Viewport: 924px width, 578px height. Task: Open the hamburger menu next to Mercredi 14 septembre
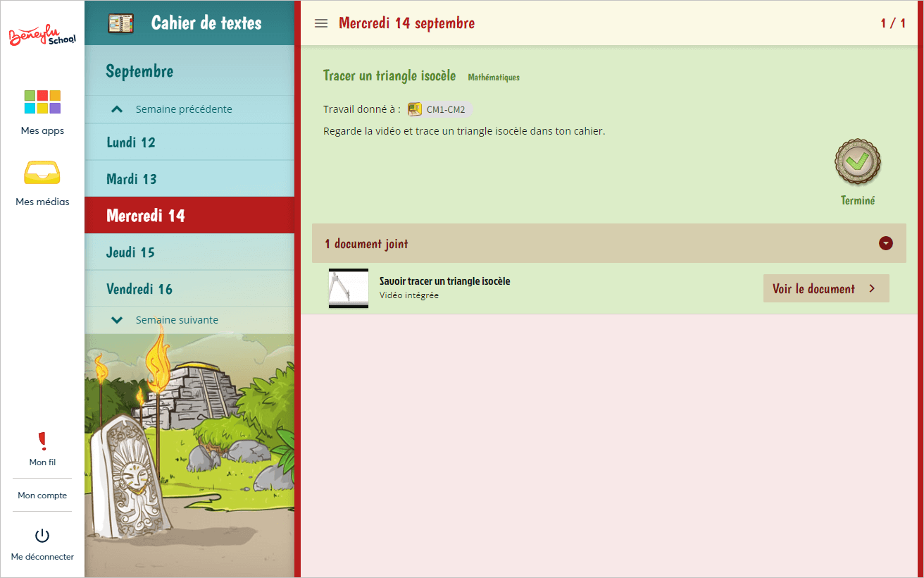tap(321, 23)
